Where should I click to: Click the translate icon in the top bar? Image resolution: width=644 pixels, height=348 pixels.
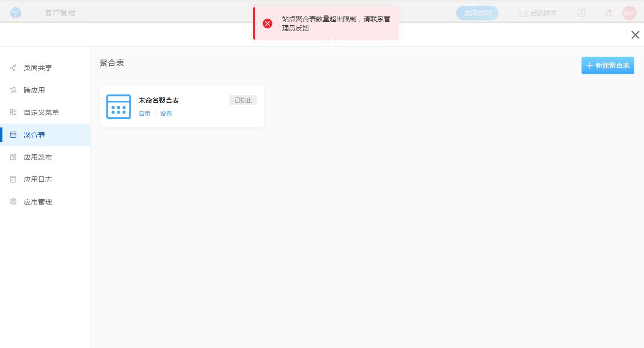581,13
